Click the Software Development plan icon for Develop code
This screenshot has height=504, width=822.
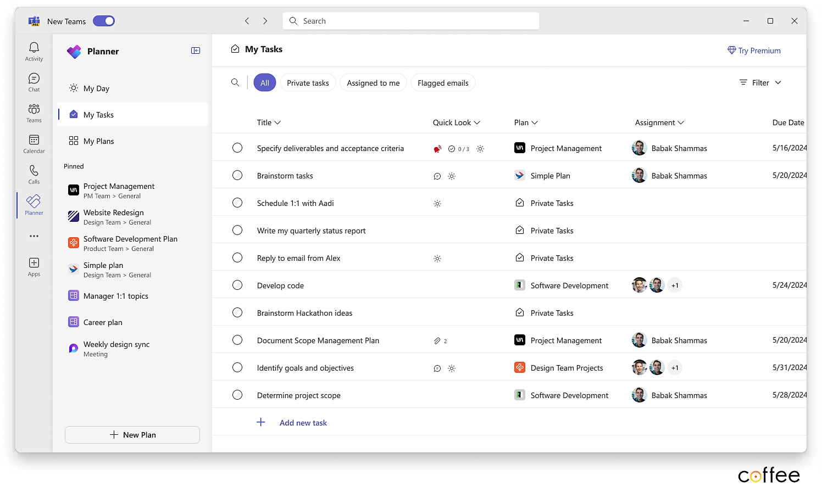coord(520,285)
